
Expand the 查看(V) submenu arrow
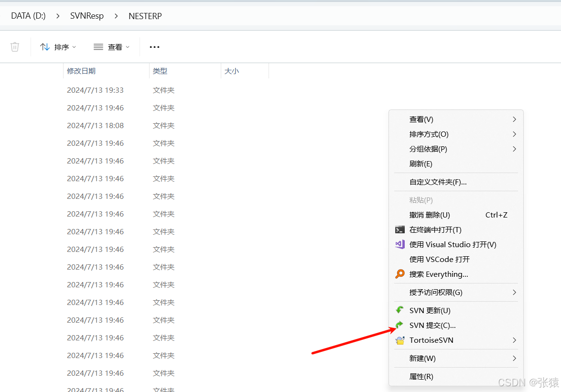tap(514, 119)
